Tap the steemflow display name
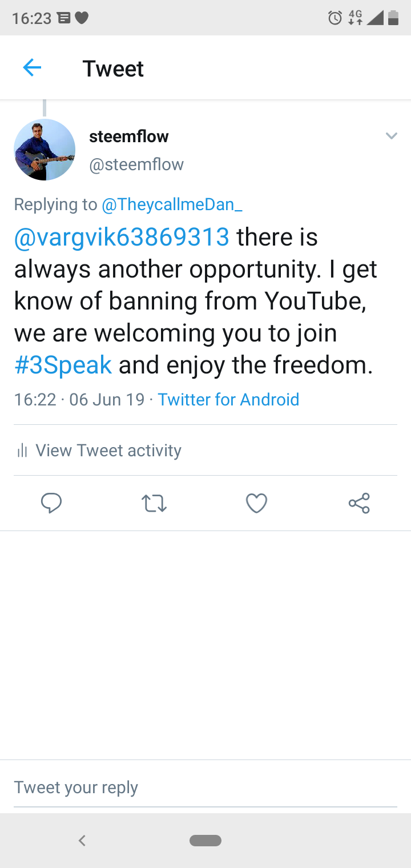Screen dimensions: 411x868 click(129, 136)
